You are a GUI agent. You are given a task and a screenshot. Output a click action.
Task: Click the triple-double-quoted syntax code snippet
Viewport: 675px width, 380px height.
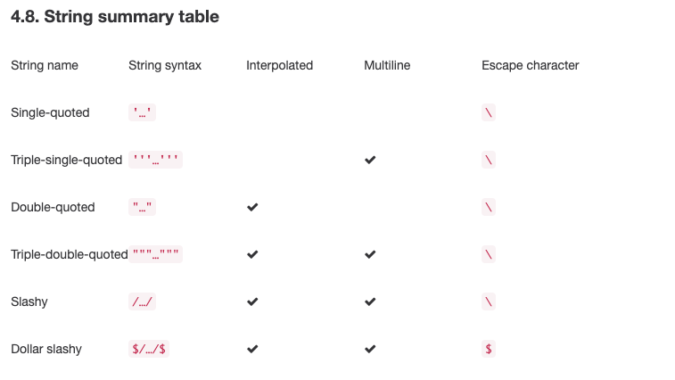[155, 254]
